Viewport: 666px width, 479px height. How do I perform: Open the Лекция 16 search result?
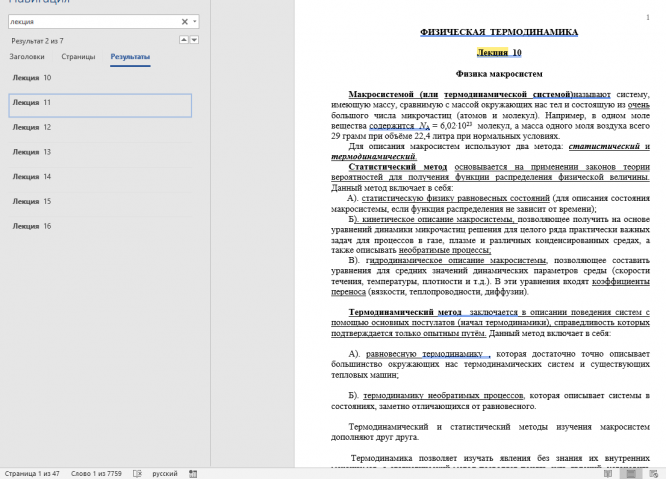100,226
